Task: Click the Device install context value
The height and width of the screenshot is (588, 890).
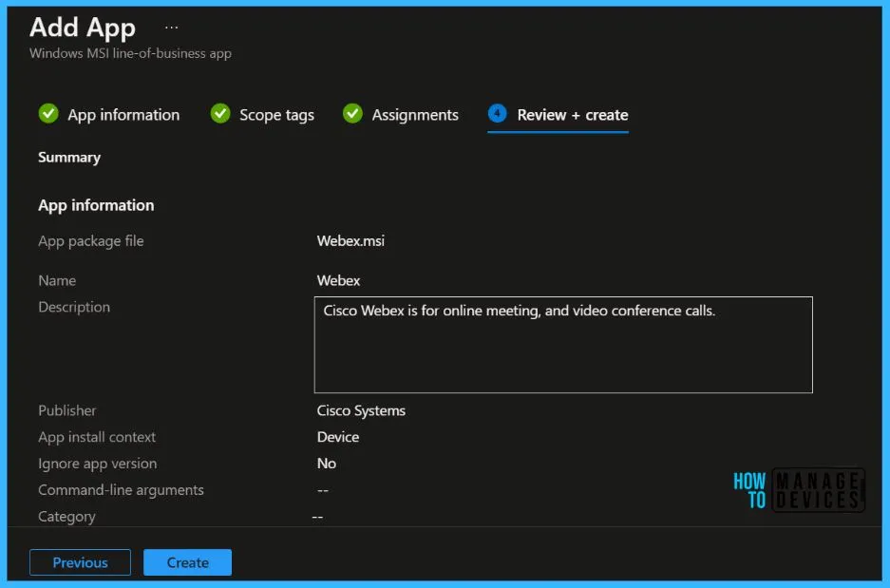Action: click(338, 437)
